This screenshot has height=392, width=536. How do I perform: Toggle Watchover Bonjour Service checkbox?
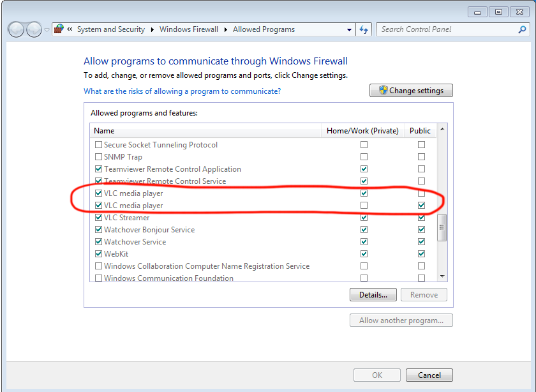pos(98,230)
